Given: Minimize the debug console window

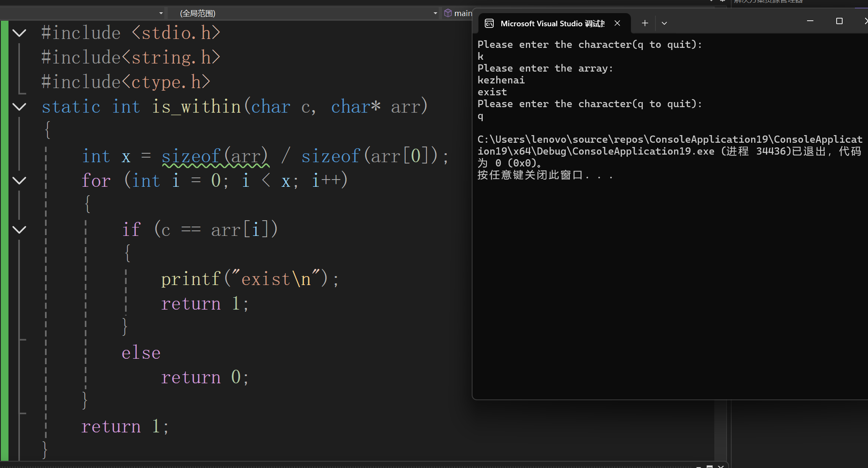Looking at the screenshot, I should pyautogui.click(x=810, y=21).
